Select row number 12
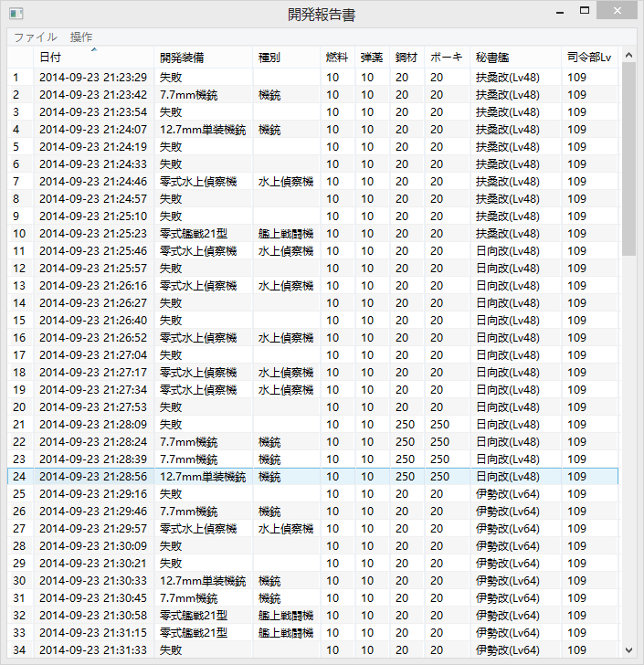Screen dimensions: 644x665 click(x=19, y=269)
